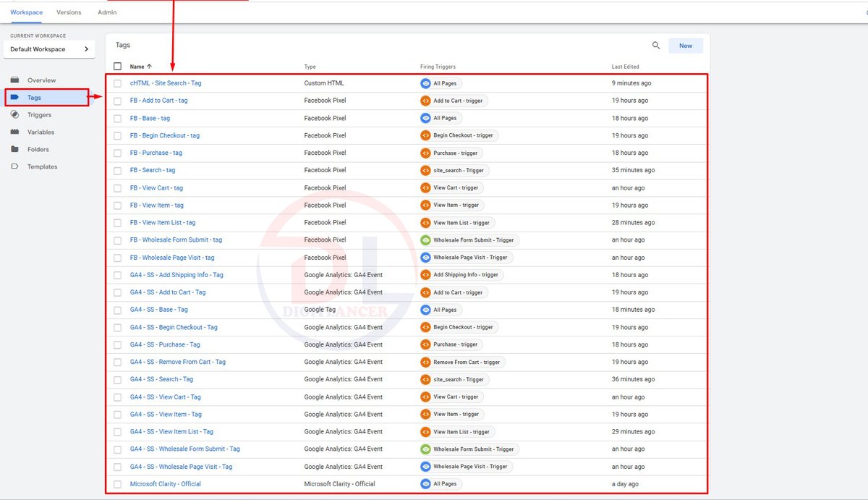The height and width of the screenshot is (500, 868).
Task: Switch to the Versions tab
Action: [69, 12]
